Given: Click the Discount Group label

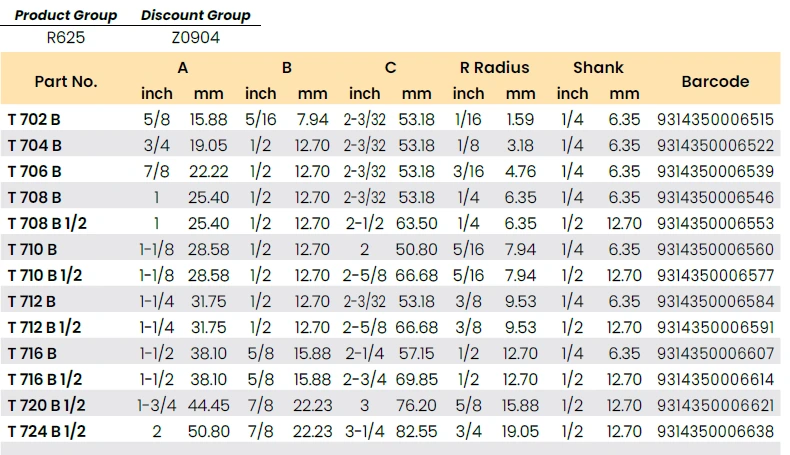Looking at the screenshot, I should click(x=195, y=15).
